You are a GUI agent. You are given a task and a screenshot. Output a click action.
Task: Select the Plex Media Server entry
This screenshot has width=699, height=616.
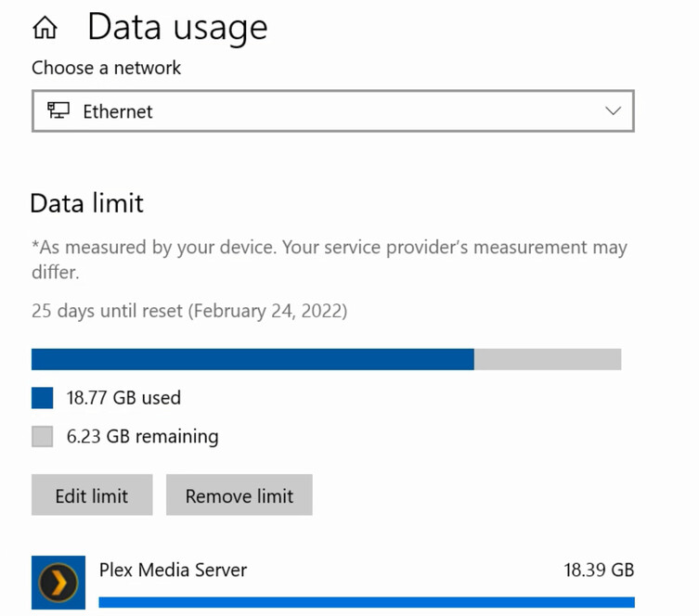click(173, 570)
